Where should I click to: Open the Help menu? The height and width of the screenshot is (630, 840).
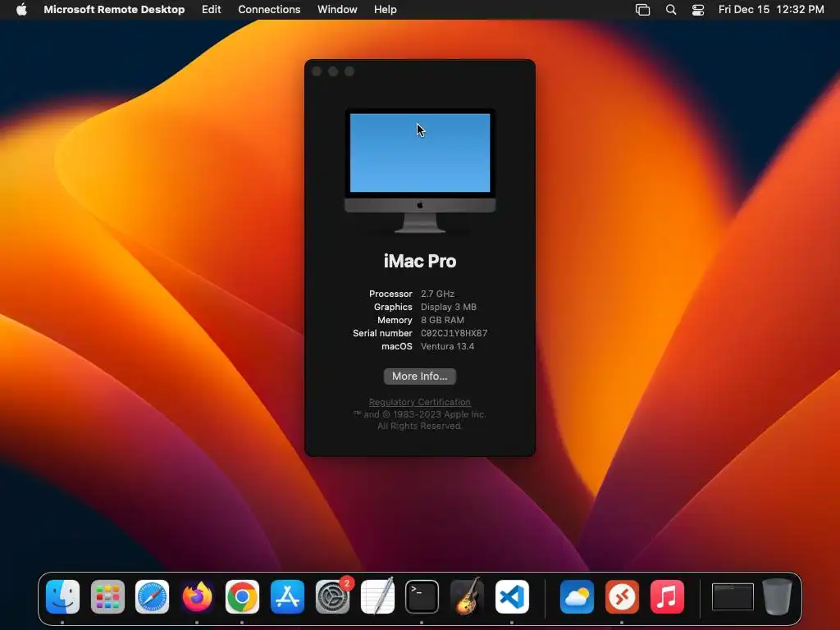click(386, 10)
